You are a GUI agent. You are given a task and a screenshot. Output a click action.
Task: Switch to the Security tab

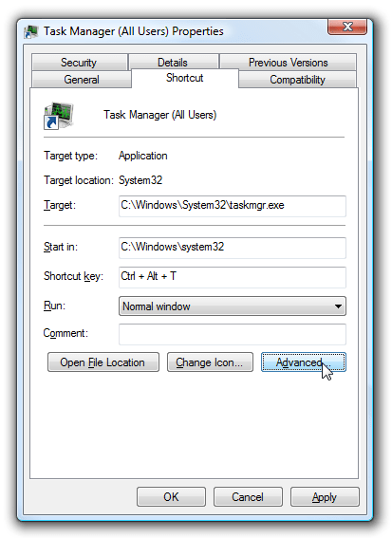(x=79, y=62)
